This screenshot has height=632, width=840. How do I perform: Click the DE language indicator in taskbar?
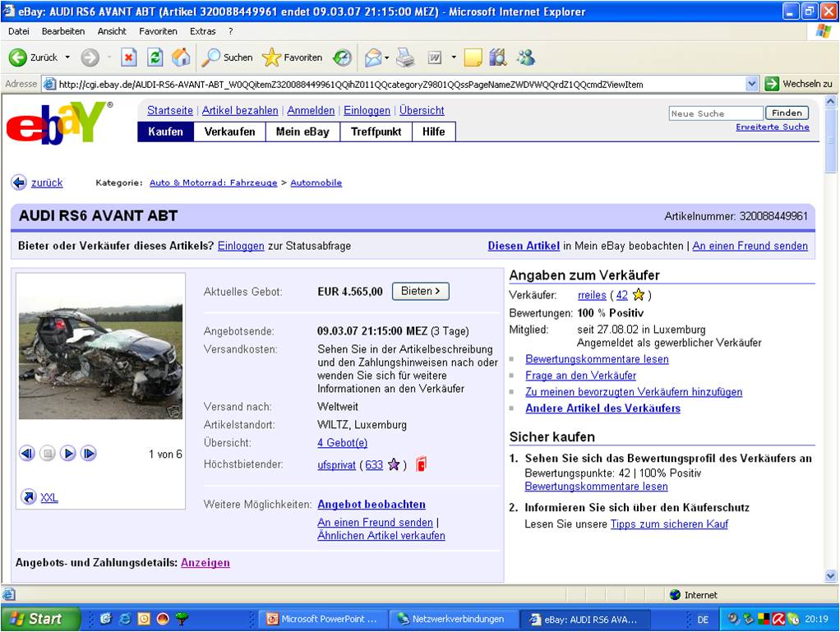pos(703,620)
